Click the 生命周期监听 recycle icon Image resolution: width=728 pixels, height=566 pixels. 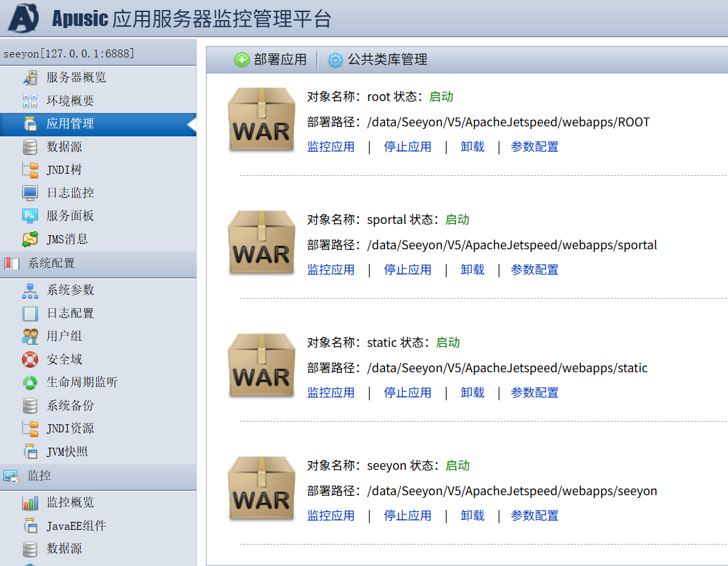[30, 383]
